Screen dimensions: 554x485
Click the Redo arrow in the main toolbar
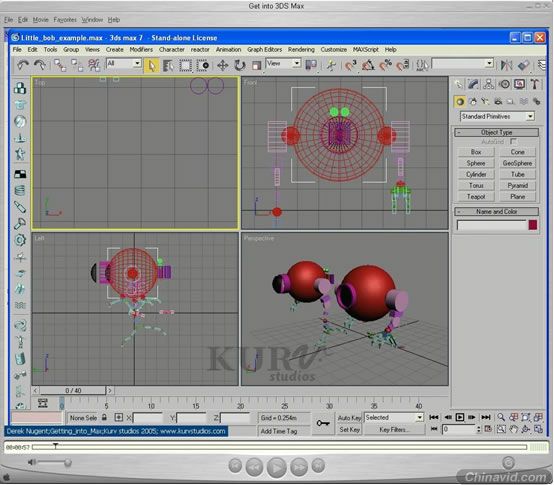click(x=40, y=65)
